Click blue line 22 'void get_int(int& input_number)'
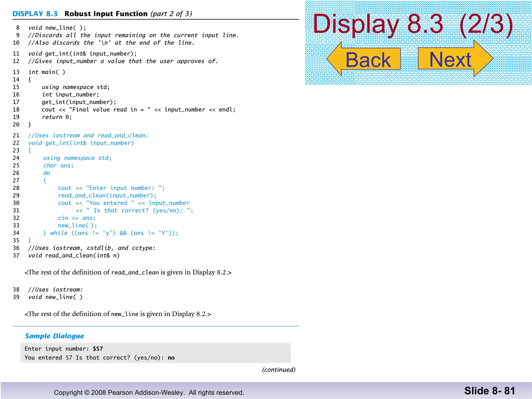Image resolution: width=532 pixels, height=399 pixels. [81, 143]
